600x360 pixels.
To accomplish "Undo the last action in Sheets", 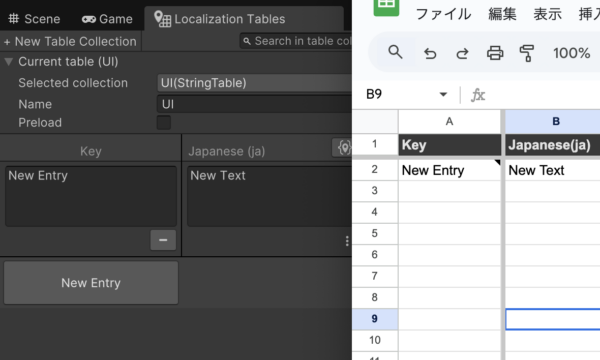I will (430, 53).
